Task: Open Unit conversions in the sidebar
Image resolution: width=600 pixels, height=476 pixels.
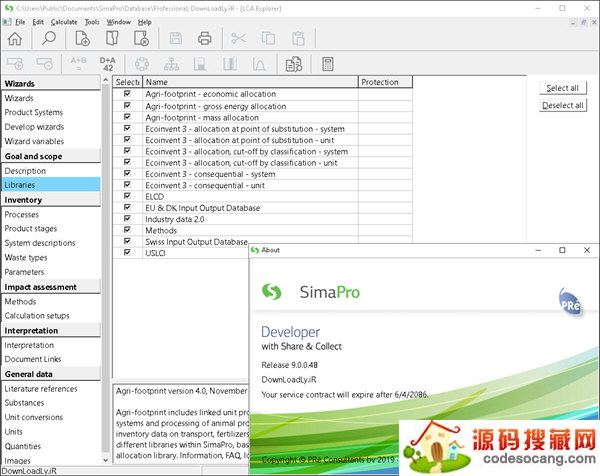Action: point(33,417)
